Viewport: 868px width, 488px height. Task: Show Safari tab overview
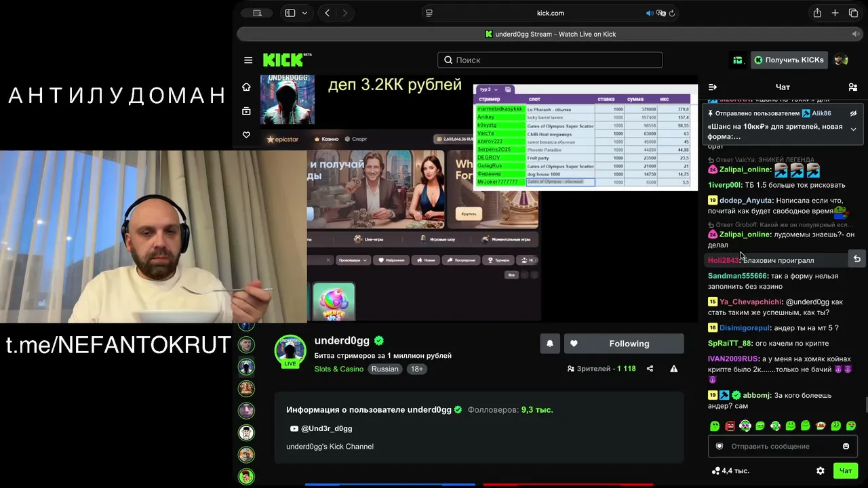[853, 13]
